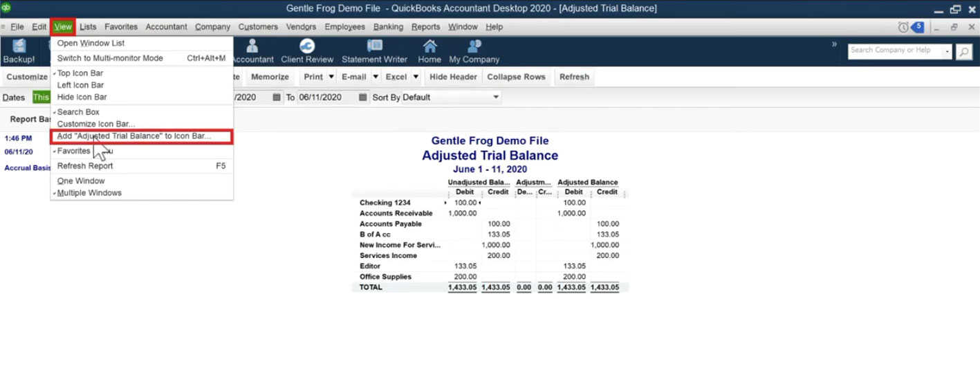This screenshot has height=386, width=980.
Task: Open the Banking menu
Action: (x=388, y=27)
